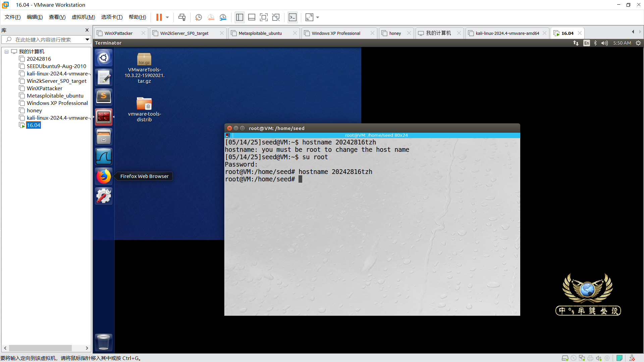Image resolution: width=644 pixels, height=362 pixels.
Task: Select Windows XP Professional in library
Action: (57, 103)
